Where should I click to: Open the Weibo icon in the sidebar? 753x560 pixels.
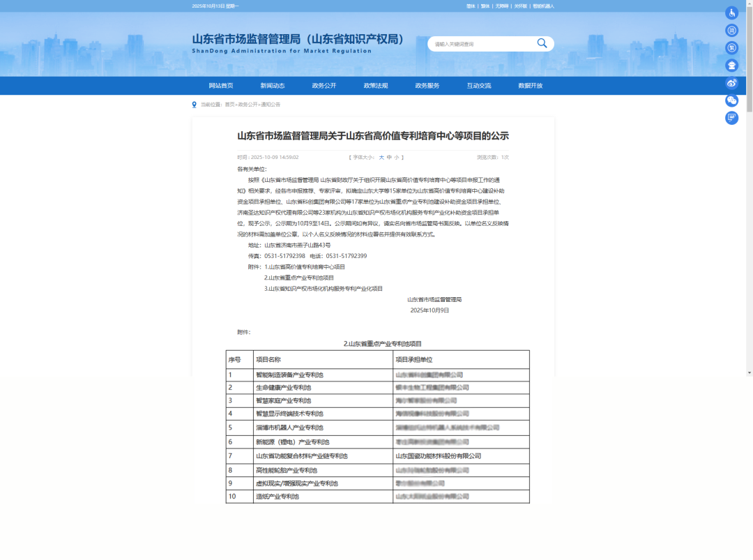pyautogui.click(x=731, y=83)
